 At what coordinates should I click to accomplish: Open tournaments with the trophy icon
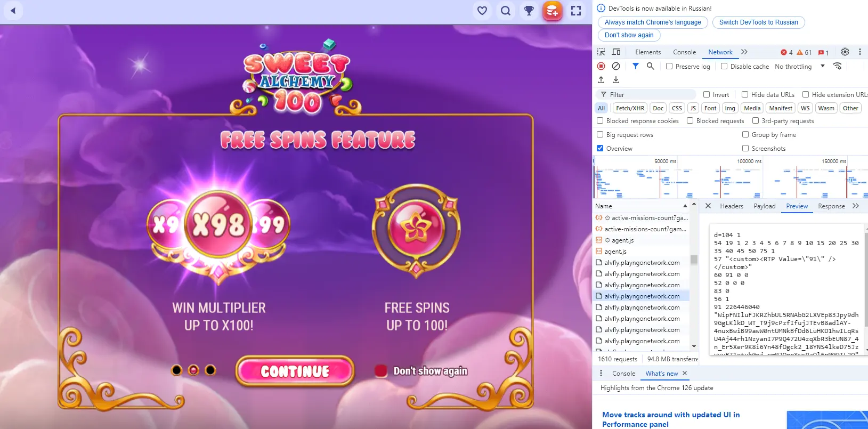tap(529, 11)
